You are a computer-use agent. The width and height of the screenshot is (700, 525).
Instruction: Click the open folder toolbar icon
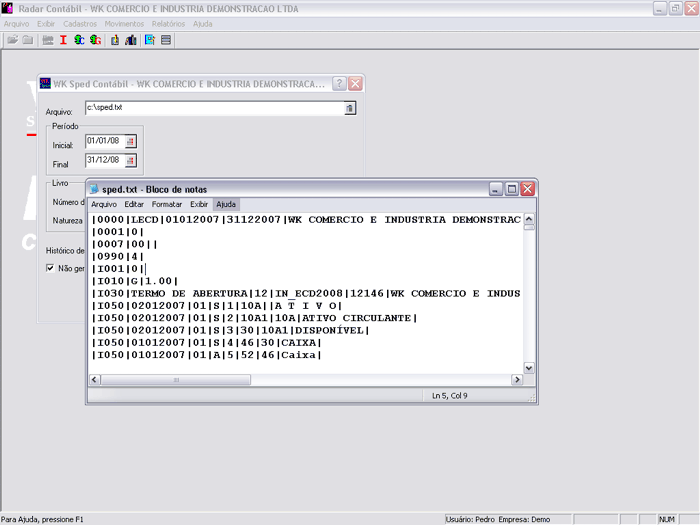pos(13,40)
